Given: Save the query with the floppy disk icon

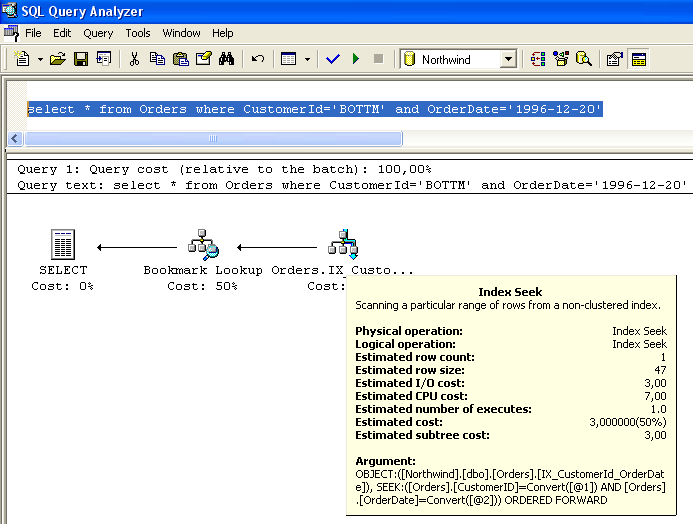Looking at the screenshot, I should [81, 59].
